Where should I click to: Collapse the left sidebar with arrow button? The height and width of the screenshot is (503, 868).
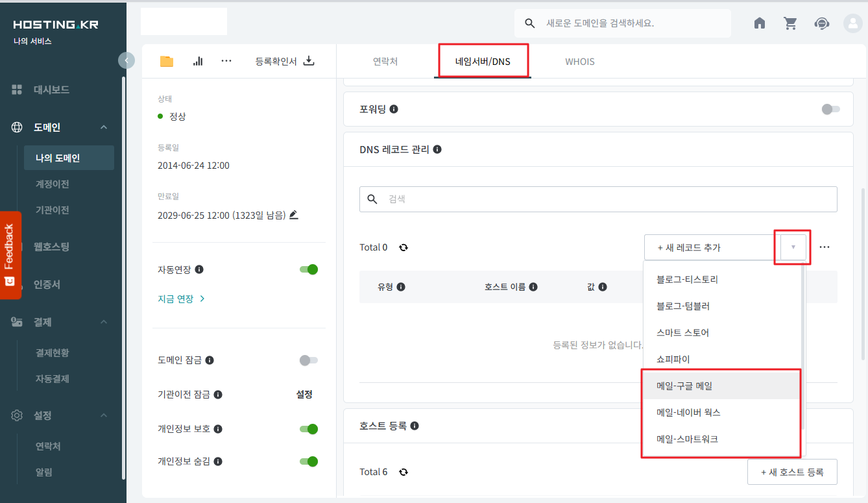[x=127, y=60]
